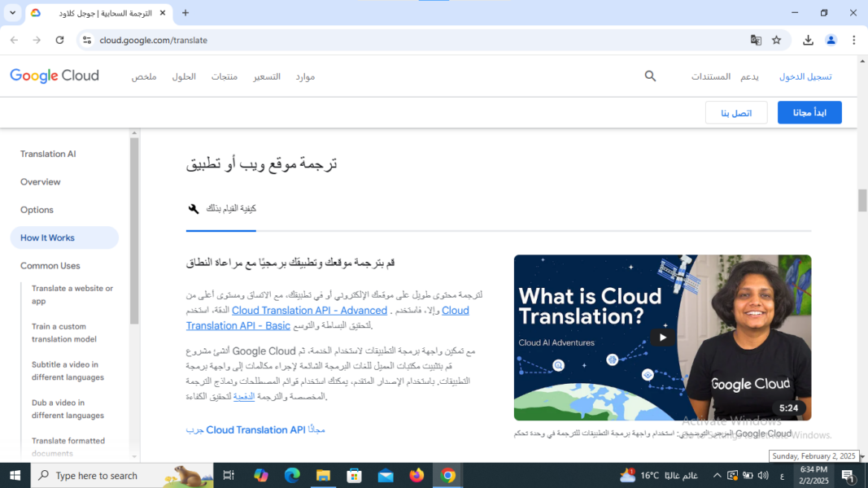
Task: Click the تسجيل الدخول sign-in link
Action: click(x=805, y=77)
